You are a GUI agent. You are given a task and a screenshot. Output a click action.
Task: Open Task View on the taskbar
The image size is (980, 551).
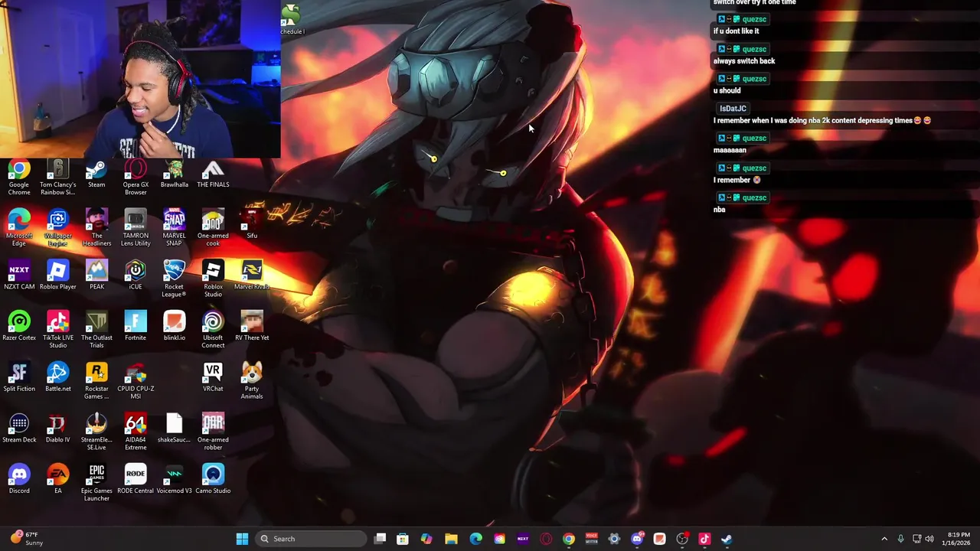(380, 539)
